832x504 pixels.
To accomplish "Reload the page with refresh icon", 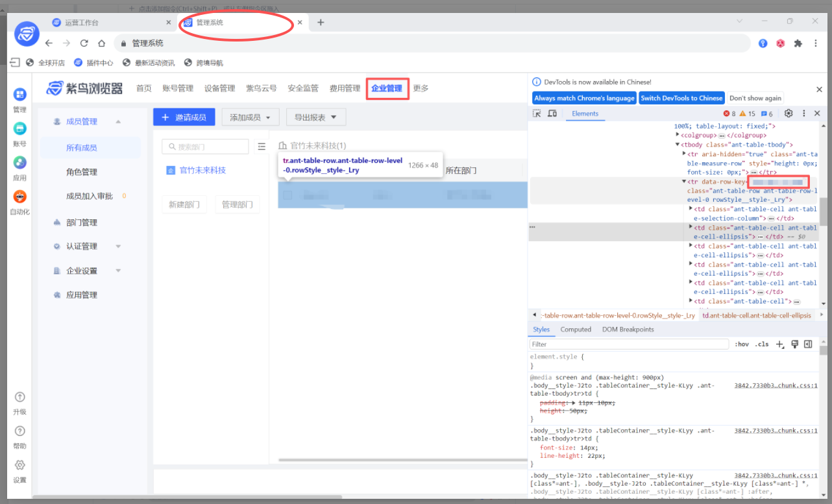I will point(84,43).
